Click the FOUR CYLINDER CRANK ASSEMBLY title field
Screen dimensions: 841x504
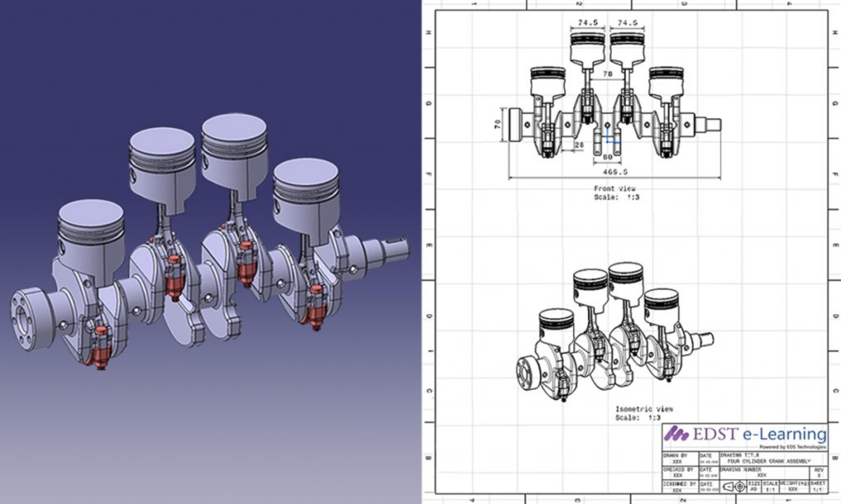coord(769,461)
